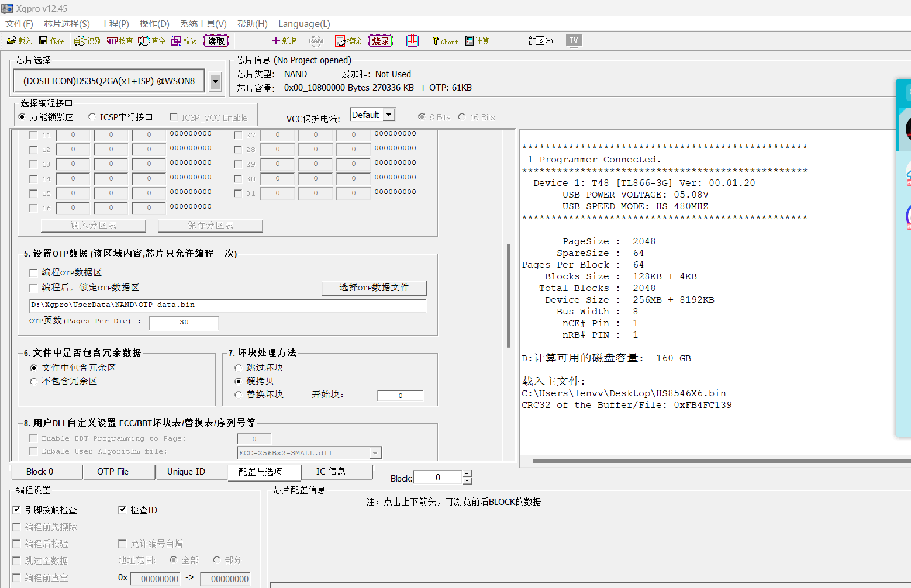Image resolution: width=911 pixels, height=588 pixels.
Task: Select the 不包含冗余区 radio button
Action: coord(34,381)
